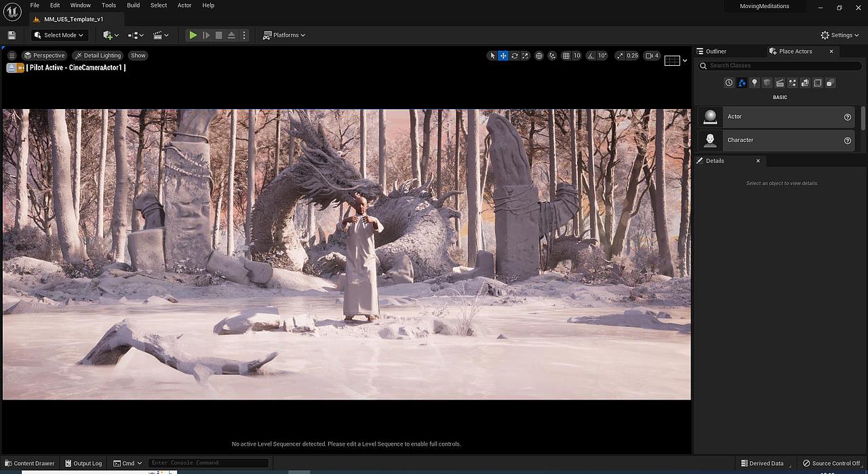Select the Visual Effects category
This screenshot has width=868, height=474.
[792, 83]
